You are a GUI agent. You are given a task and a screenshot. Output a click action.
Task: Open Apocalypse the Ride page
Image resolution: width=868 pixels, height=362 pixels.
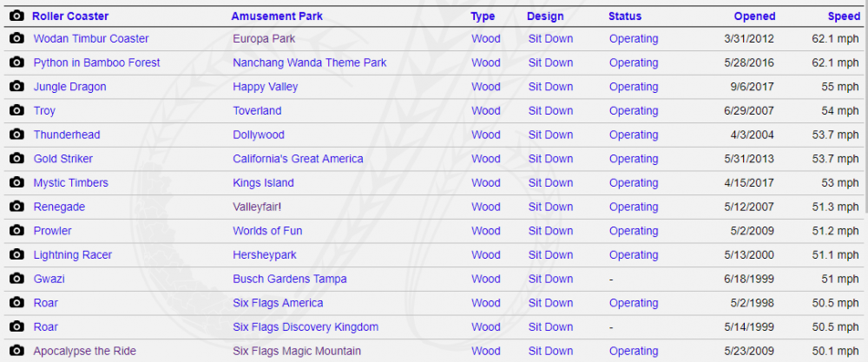(x=85, y=351)
